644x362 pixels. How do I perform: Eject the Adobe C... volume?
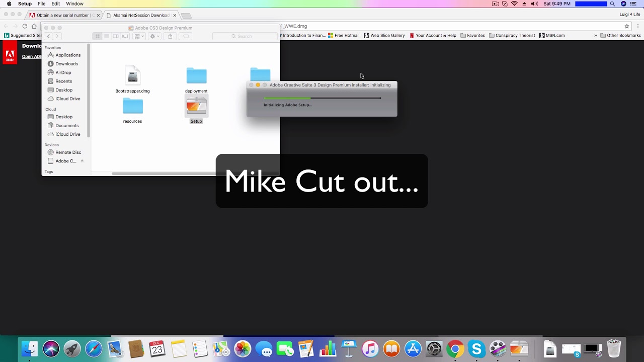coord(82,161)
